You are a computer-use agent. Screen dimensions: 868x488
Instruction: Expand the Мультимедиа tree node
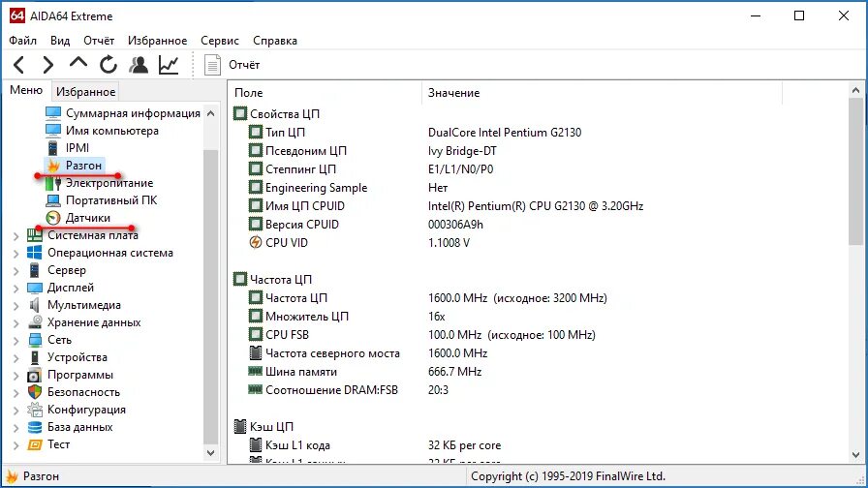pyautogui.click(x=15, y=306)
